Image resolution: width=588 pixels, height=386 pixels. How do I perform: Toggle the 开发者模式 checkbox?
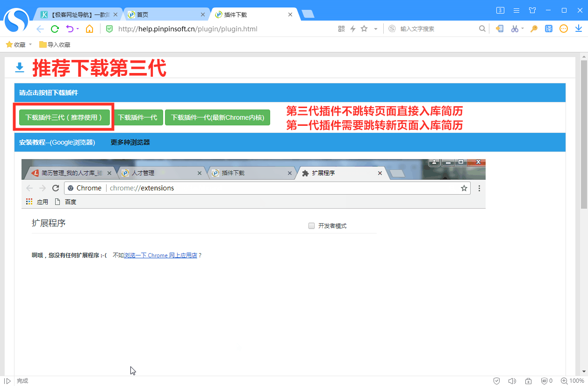pos(311,226)
